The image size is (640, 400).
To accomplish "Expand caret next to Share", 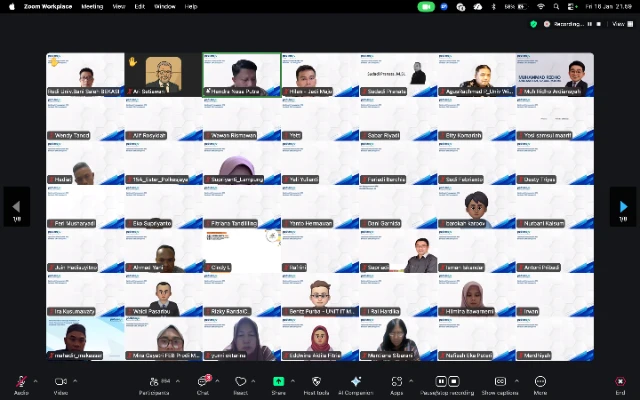I will 293,381.
